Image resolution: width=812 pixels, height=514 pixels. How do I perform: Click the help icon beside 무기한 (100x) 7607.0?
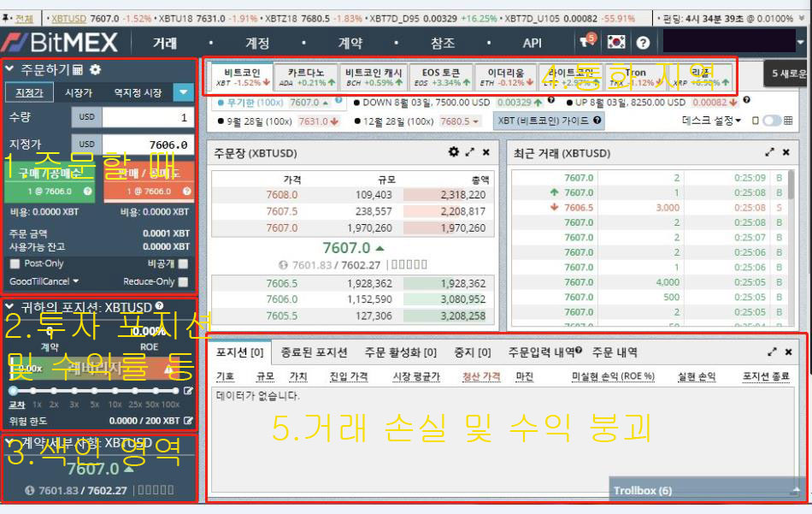point(338,101)
